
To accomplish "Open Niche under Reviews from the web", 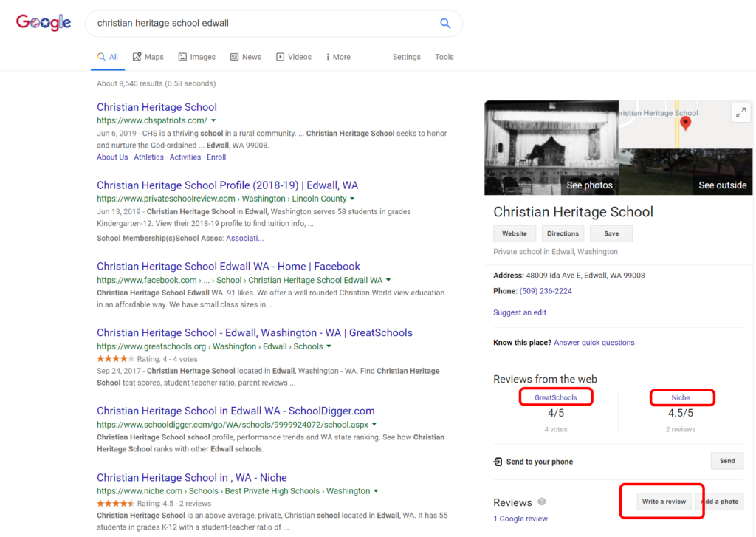I will pyautogui.click(x=680, y=397).
